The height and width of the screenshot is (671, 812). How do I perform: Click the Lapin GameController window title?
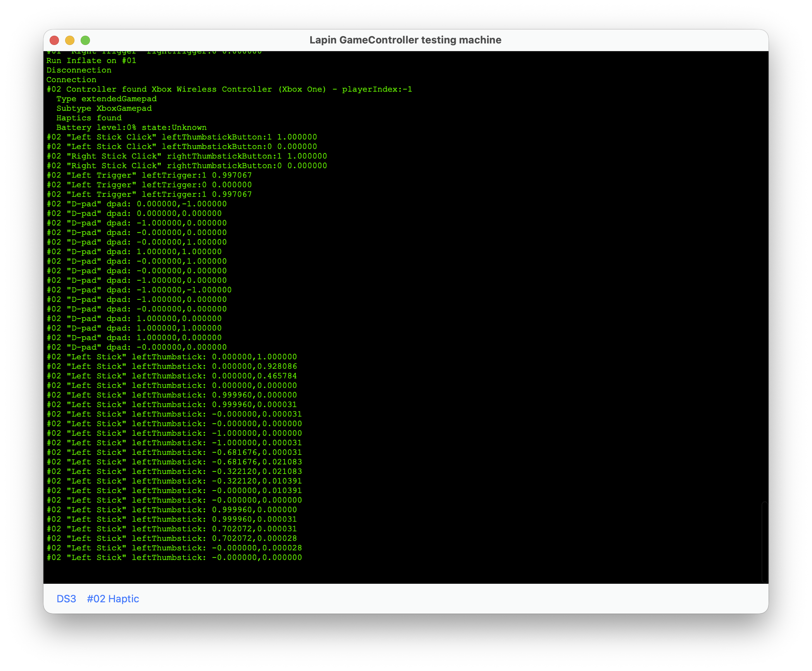coord(405,40)
